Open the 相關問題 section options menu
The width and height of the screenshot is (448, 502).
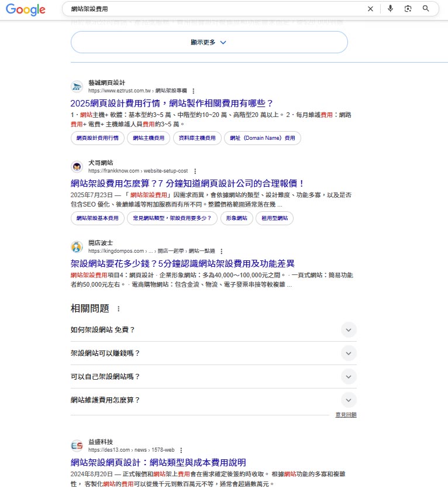click(118, 308)
